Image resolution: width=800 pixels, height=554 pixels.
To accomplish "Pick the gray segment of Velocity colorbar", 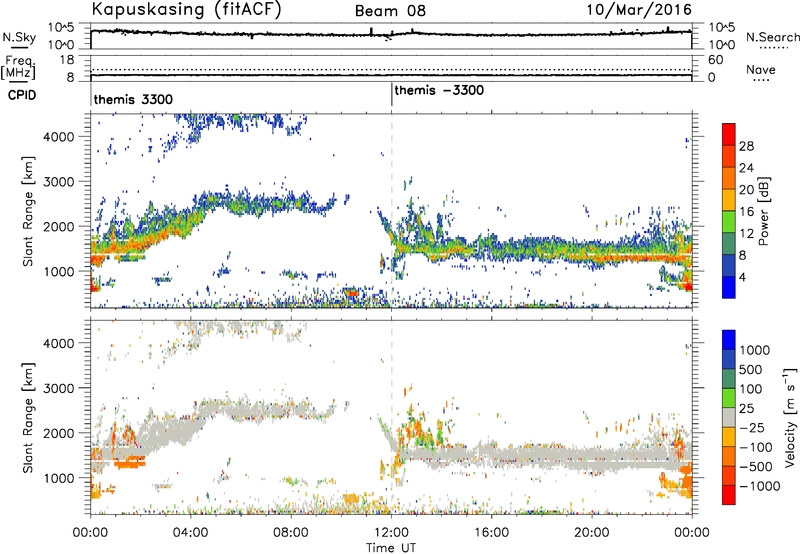I will 729,417.
